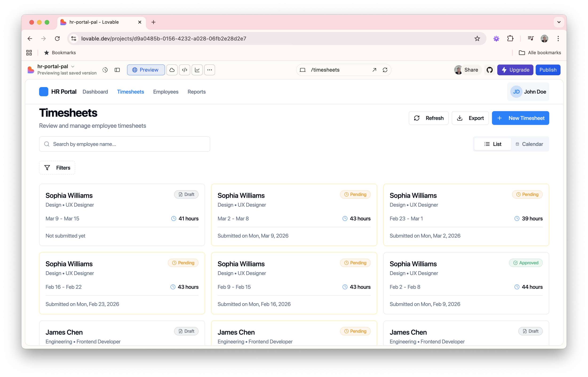The height and width of the screenshot is (377, 588).
Task: Click the Export button
Action: 470,118
